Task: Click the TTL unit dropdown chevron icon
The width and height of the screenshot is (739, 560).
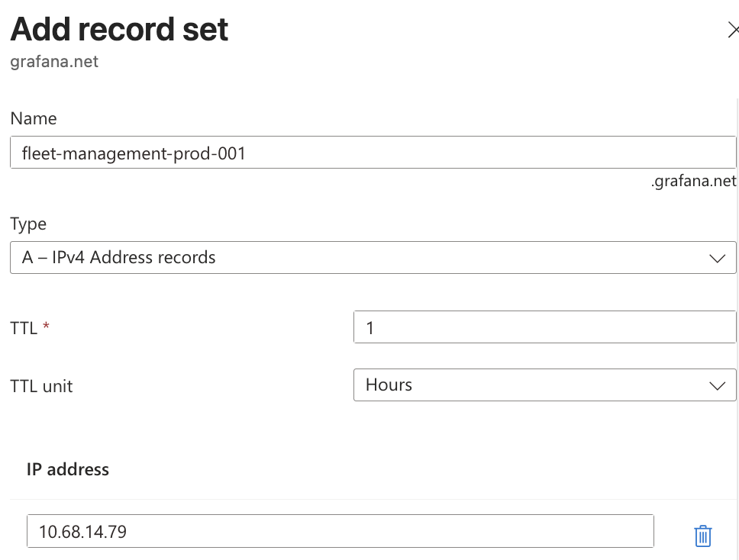Action: pyautogui.click(x=717, y=385)
